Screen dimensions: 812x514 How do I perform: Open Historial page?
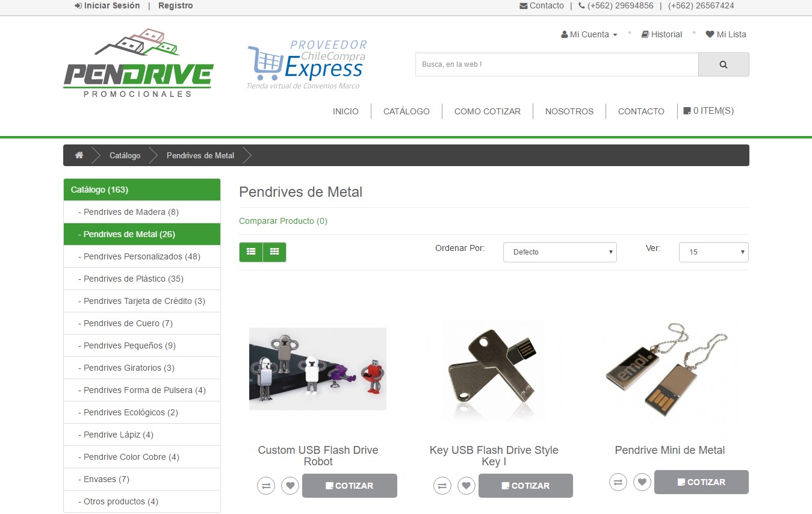tap(662, 34)
